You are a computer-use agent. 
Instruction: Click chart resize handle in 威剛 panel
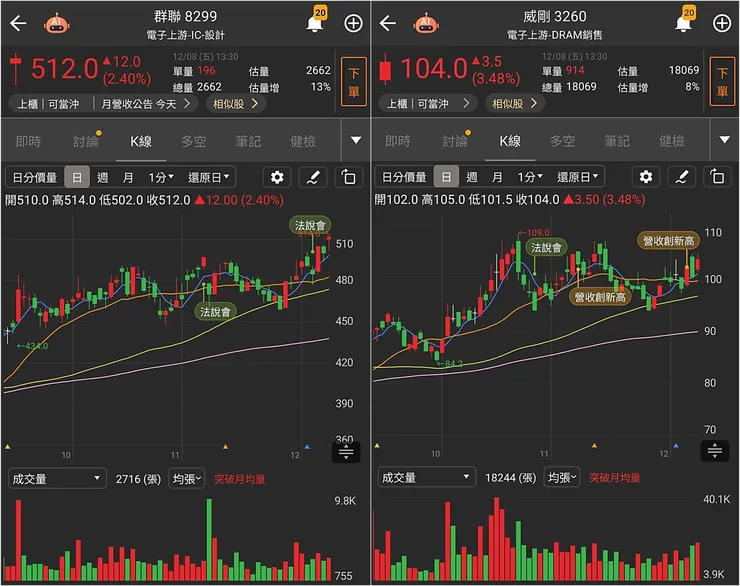click(x=715, y=451)
